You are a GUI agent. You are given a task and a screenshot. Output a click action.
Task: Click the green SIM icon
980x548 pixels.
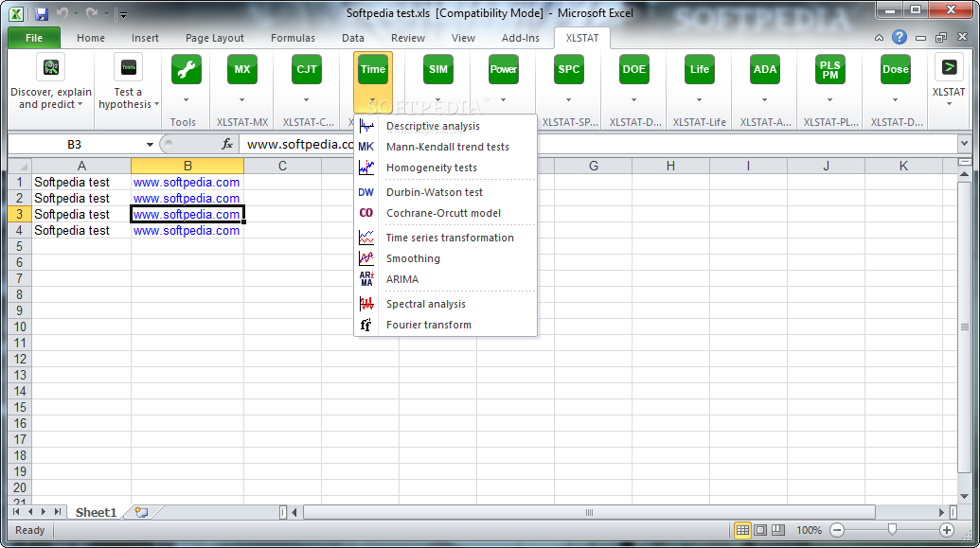point(438,69)
